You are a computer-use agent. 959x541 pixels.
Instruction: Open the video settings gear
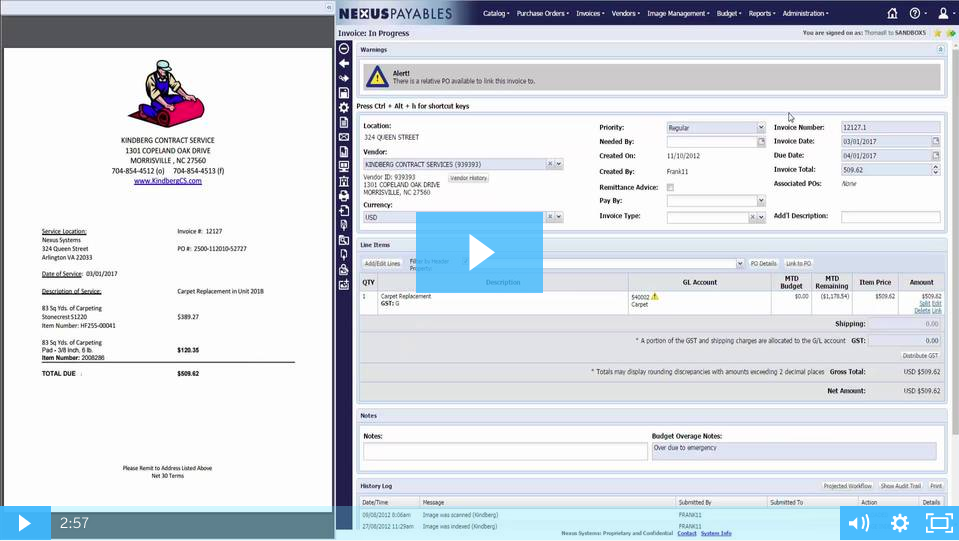pyautogui.click(x=900, y=523)
